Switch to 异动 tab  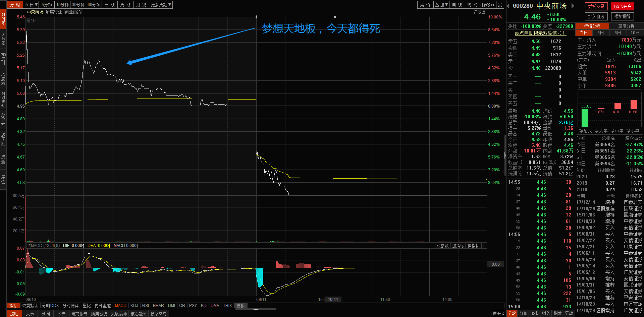click(x=569, y=313)
